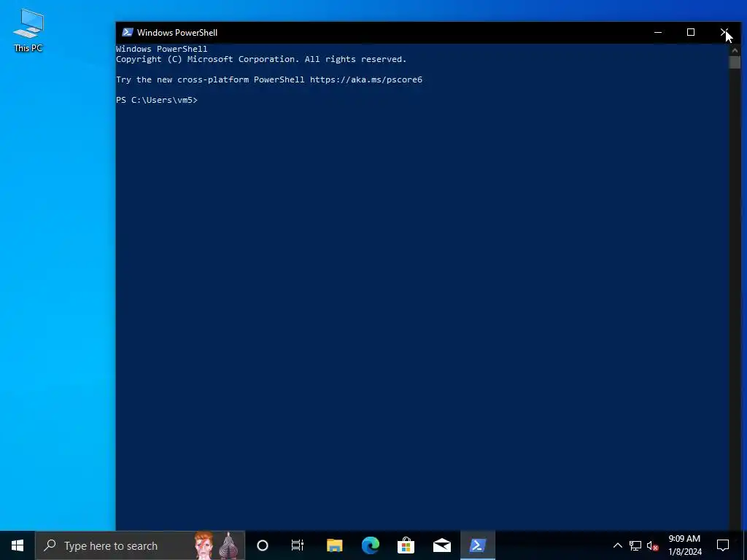This screenshot has height=560, width=747.
Task: Open the Mail app from the taskbar
Action: [442, 545]
